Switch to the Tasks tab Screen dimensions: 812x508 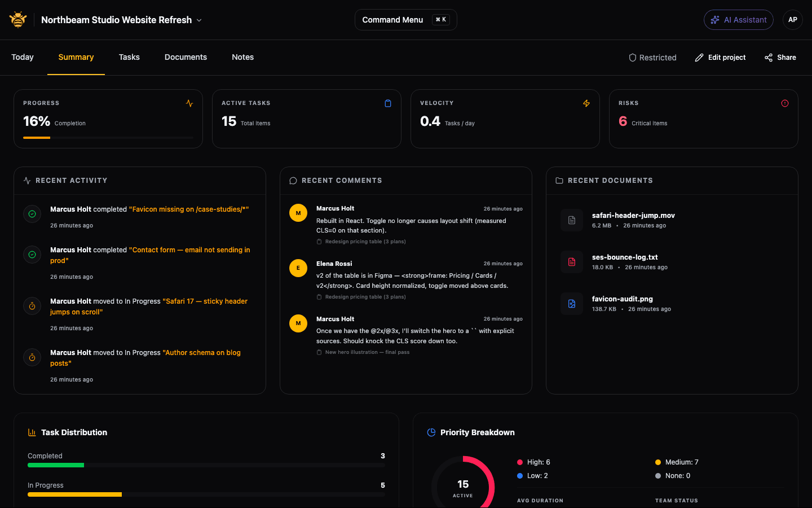[x=129, y=57]
